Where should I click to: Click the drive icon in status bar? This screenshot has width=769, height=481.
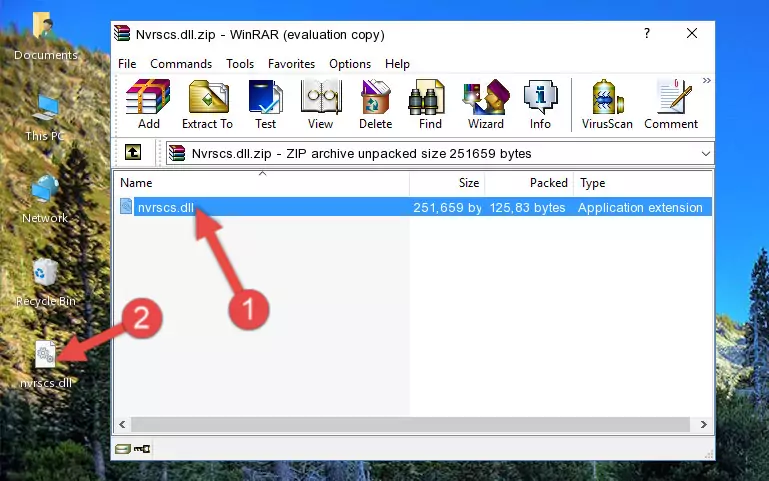[x=123, y=449]
